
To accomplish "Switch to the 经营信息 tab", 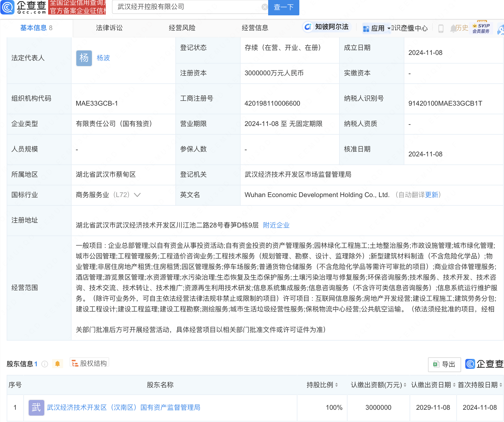I will [255, 28].
